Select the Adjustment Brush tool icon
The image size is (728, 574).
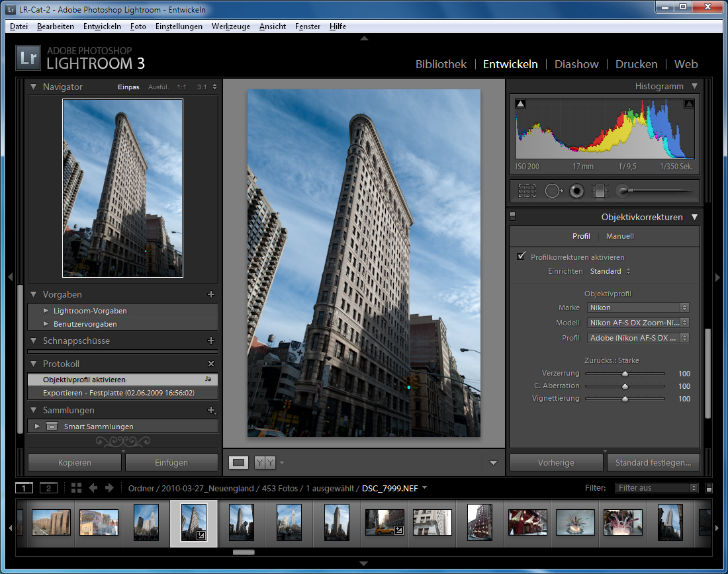point(622,191)
